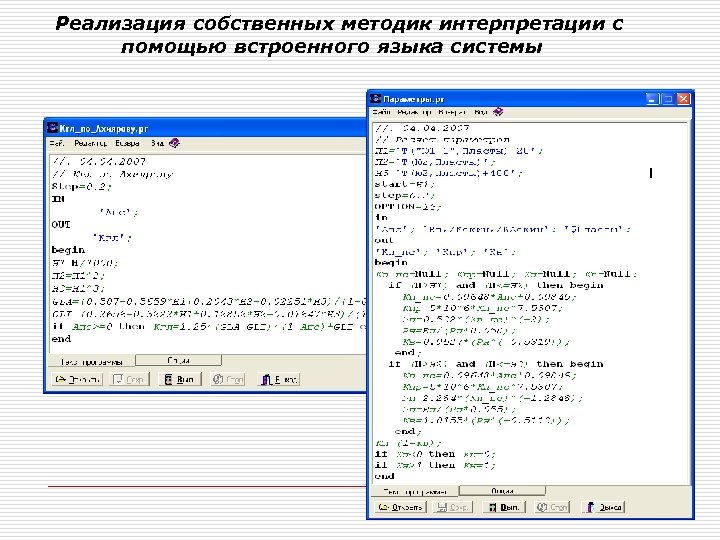This screenshot has width=720, height=540.
Task: Close the Параметры.pr window
Action: pos(683,99)
